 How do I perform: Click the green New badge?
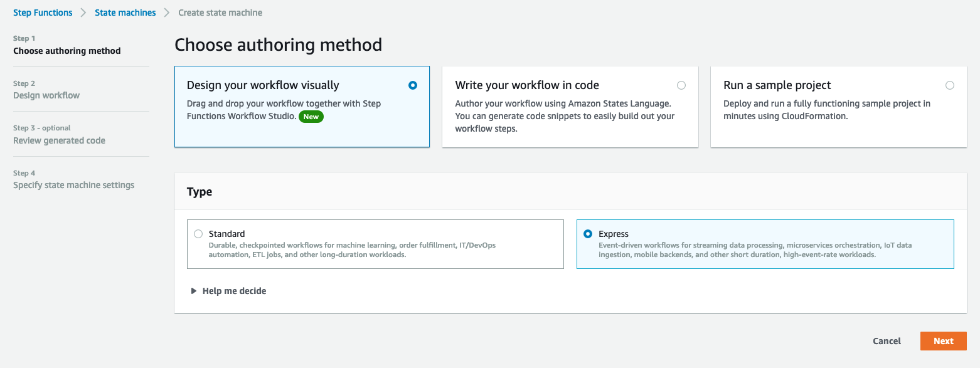311,117
